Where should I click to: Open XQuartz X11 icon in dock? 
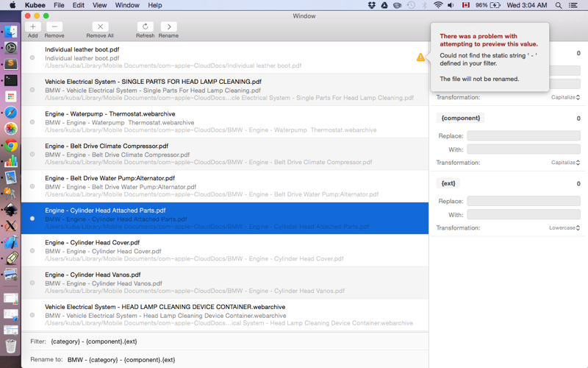point(11,226)
